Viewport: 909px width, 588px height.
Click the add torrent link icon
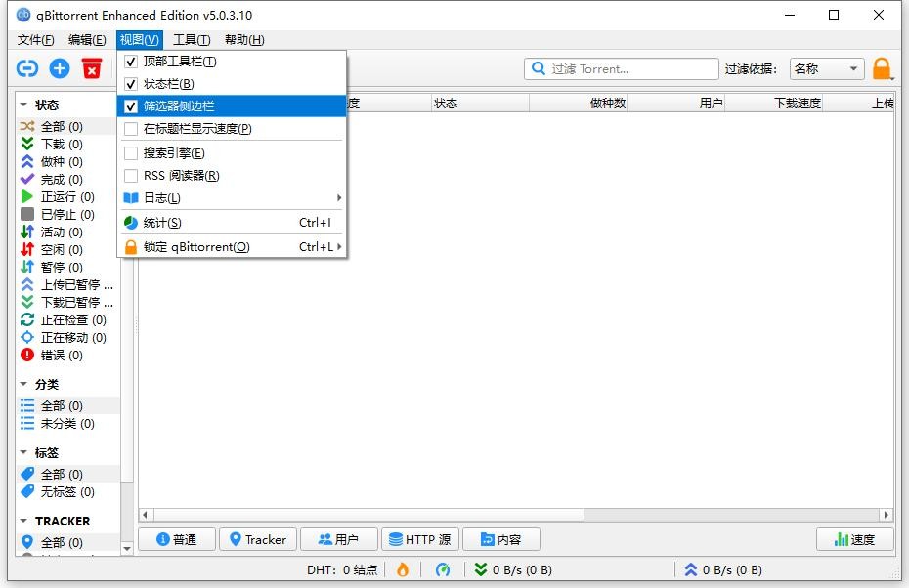pos(27,68)
